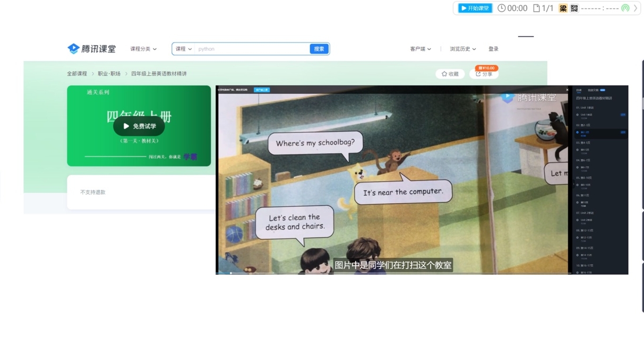Click the 搜索 search button
This screenshot has width=644, height=349.
pyautogui.click(x=319, y=49)
